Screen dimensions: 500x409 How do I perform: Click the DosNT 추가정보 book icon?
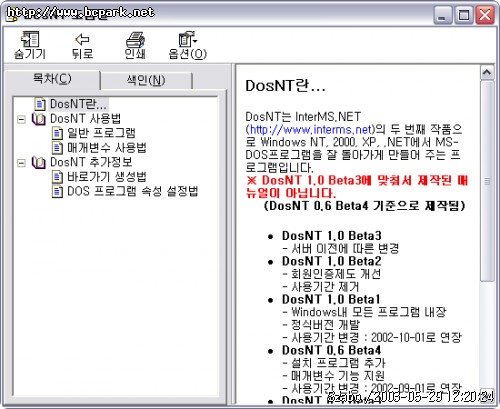[39, 163]
